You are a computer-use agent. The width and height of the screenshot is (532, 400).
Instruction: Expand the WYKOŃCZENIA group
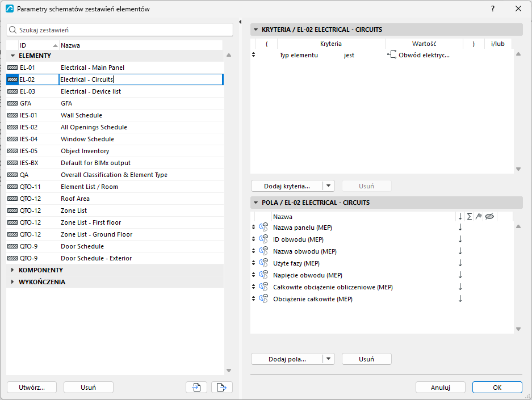pos(12,281)
